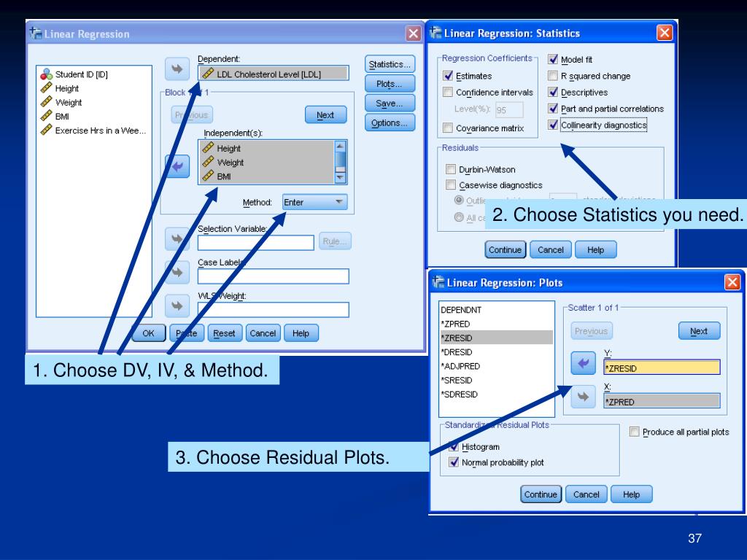Screen dimensions: 747x560
Task: Click Cancel in Plots dialog
Action: point(586,494)
